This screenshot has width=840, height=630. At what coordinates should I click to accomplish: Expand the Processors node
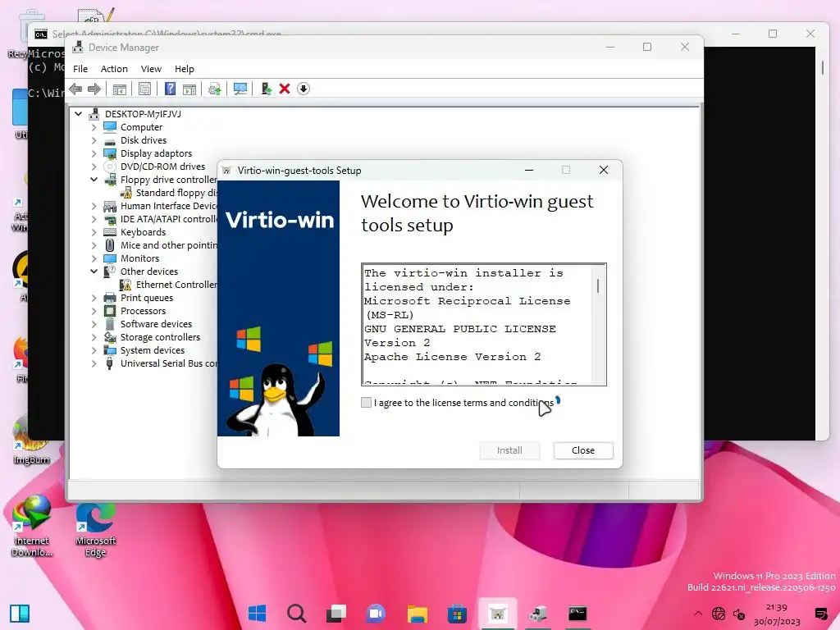tap(94, 311)
